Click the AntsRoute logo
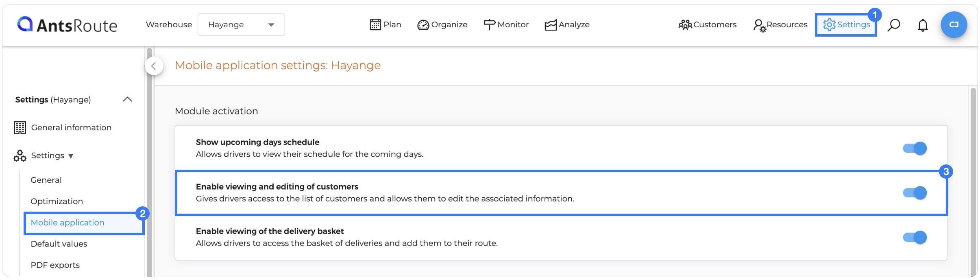Viewport: 980px width, 280px height. coord(67,25)
